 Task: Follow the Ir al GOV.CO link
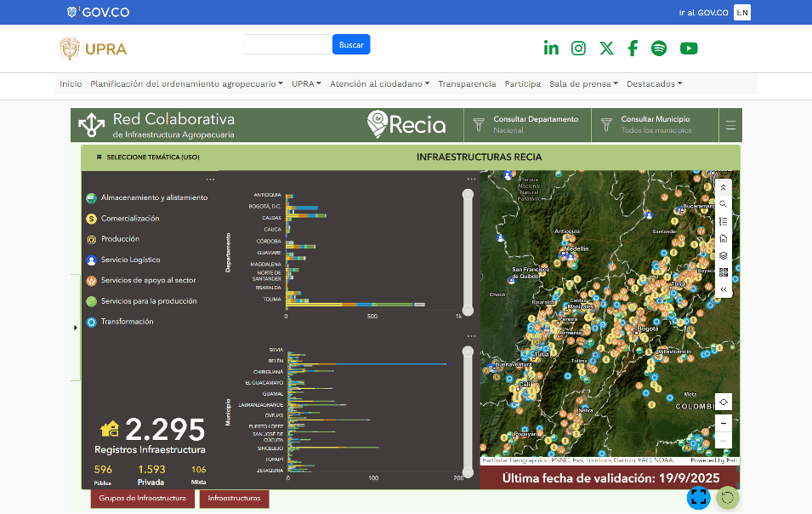click(703, 13)
